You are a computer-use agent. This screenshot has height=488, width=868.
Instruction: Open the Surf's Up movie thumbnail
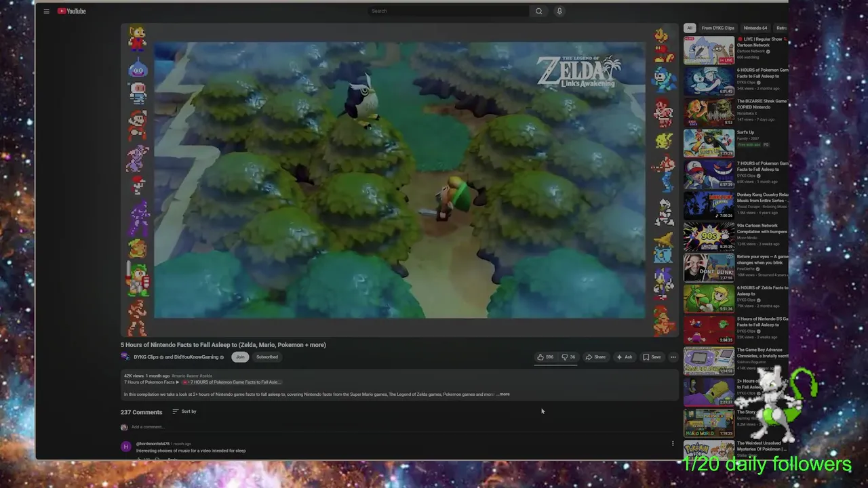point(709,144)
